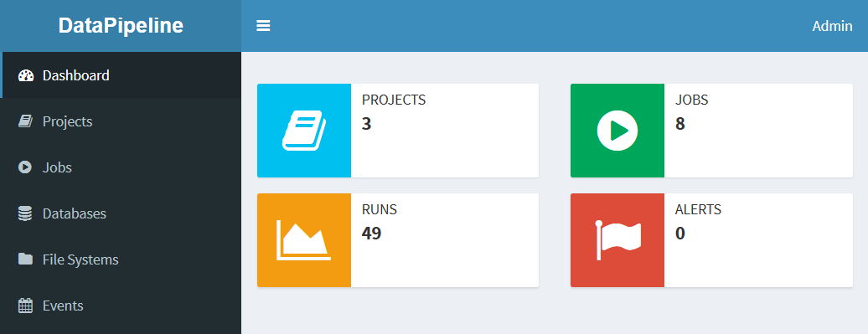Click the Databases stack icon in the sidebar
Screen dimensions: 868x334
point(25,213)
